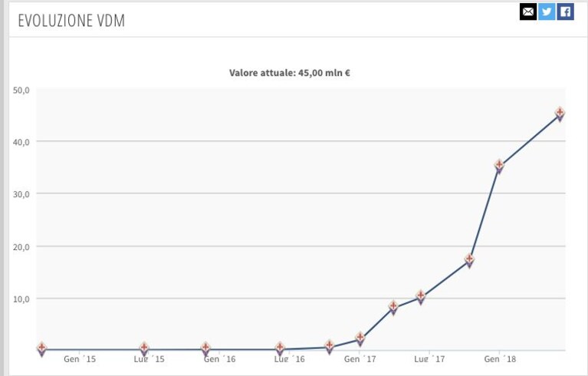Click the Lug '17 axis label
588x376 pixels.
click(x=429, y=359)
